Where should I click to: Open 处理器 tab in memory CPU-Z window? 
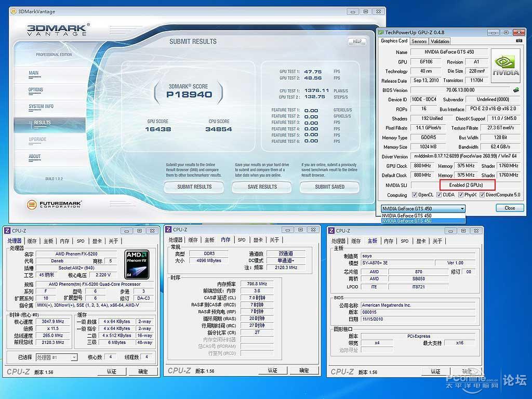(176, 240)
